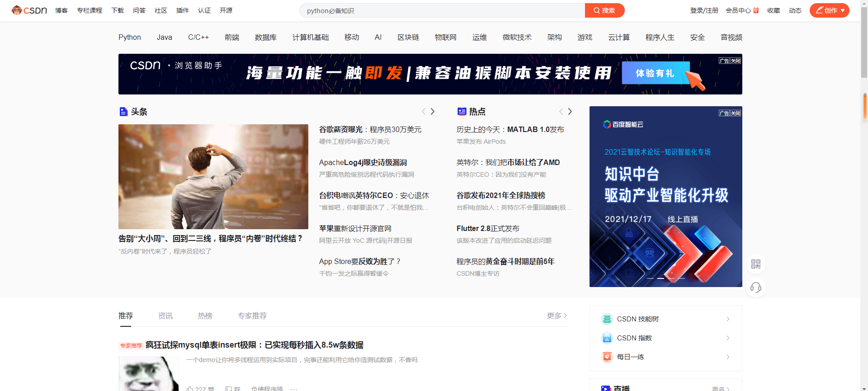Close the browser assistant banner ad

point(736,61)
